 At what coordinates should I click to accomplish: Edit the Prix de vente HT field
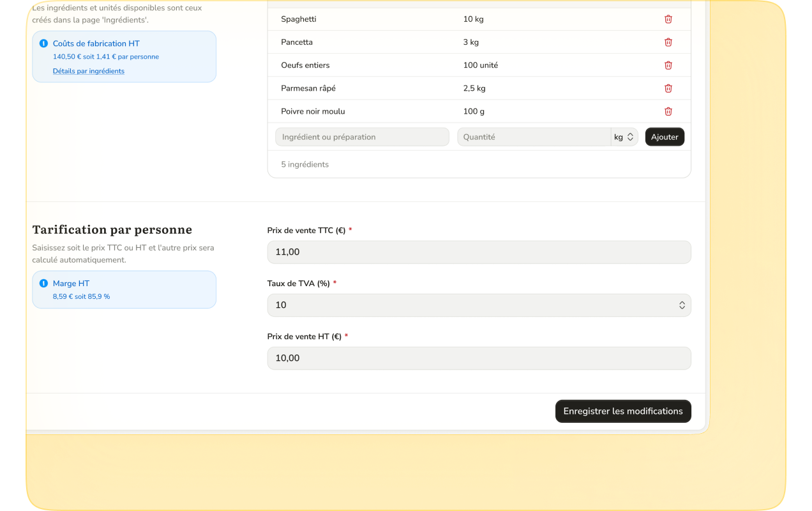coord(479,358)
